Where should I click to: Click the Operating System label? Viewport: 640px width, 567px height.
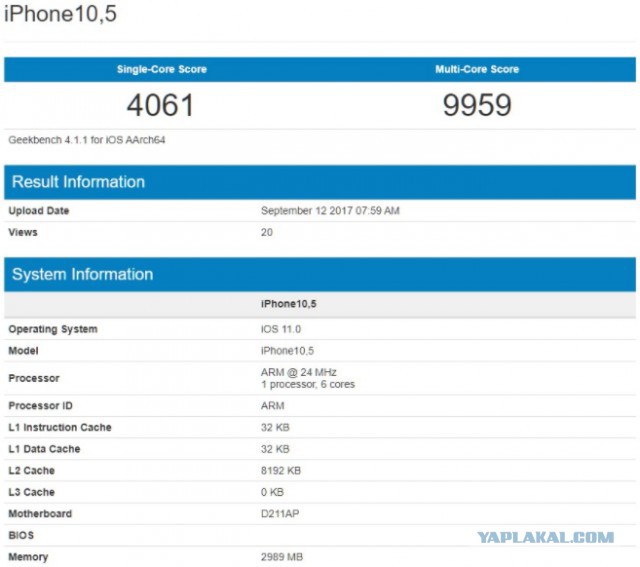(x=53, y=329)
